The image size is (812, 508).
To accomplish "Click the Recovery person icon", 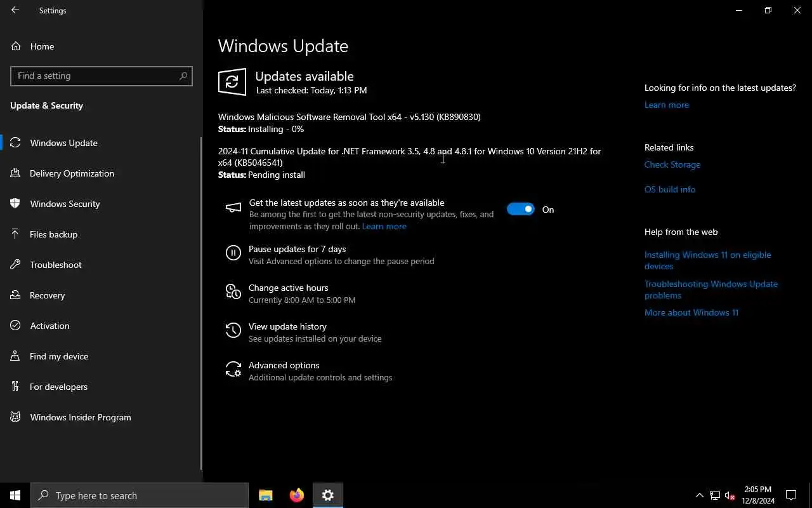I will tap(16, 295).
